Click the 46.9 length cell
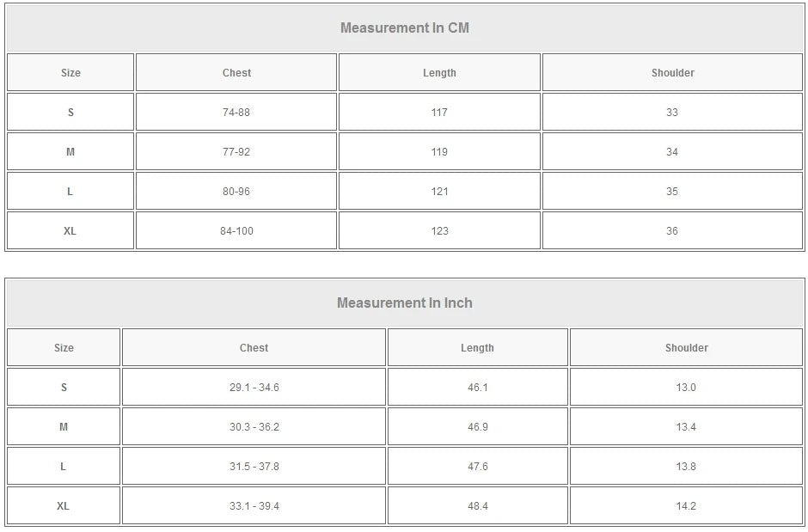Viewport: 808px width, 532px height. 477,427
